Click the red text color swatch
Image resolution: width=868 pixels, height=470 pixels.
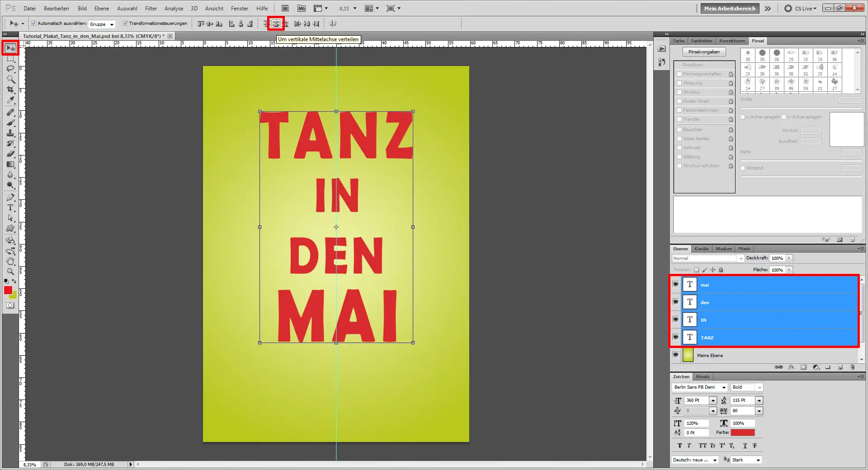(743, 432)
